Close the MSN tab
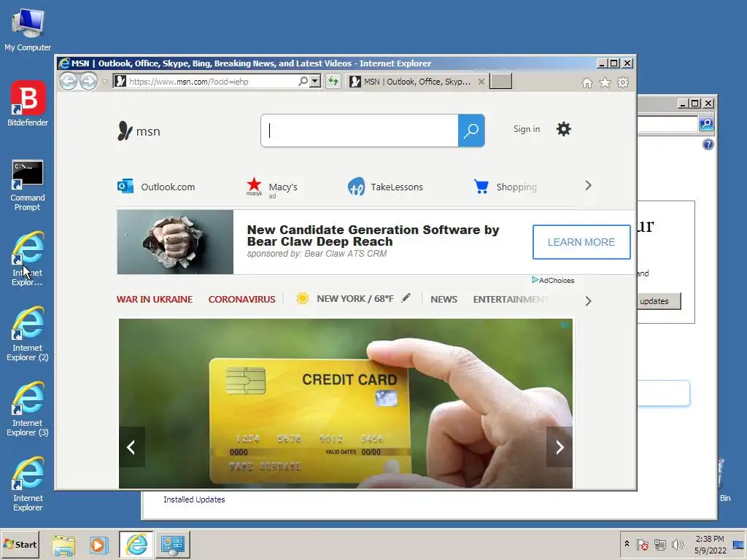Image resolution: width=747 pixels, height=560 pixels. [x=481, y=82]
